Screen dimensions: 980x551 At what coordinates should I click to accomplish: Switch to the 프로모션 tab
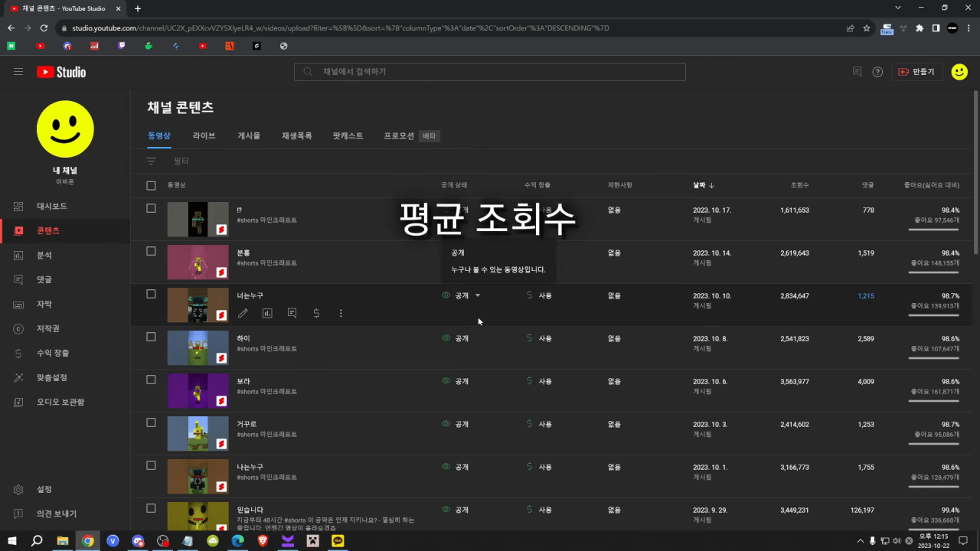tap(399, 135)
